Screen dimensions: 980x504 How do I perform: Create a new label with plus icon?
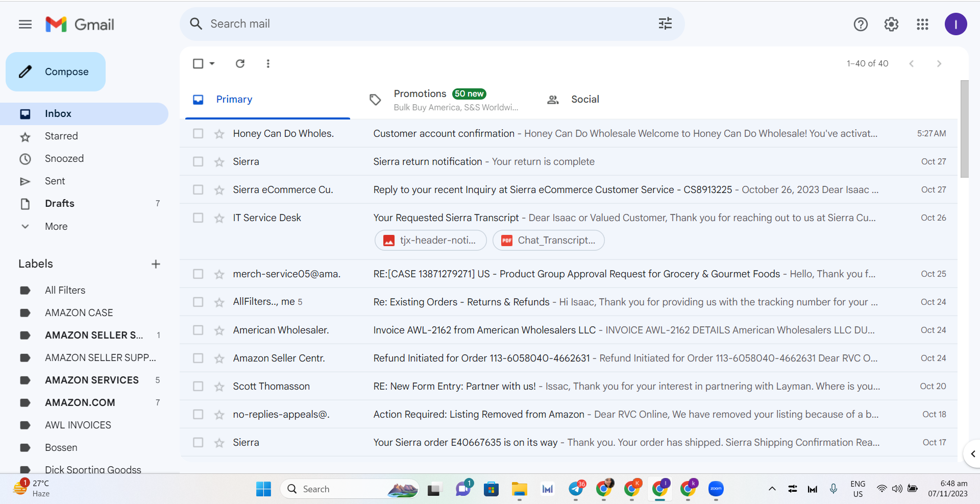156,264
